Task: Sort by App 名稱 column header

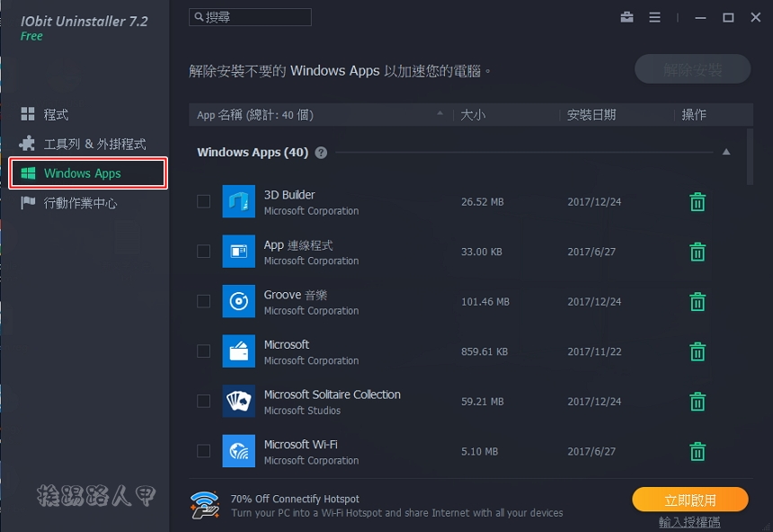Action: click(x=321, y=114)
